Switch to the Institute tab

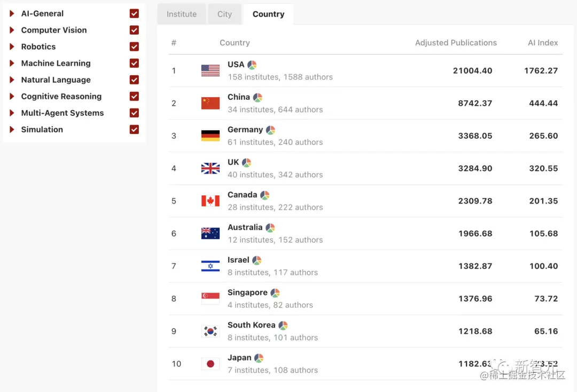click(182, 14)
